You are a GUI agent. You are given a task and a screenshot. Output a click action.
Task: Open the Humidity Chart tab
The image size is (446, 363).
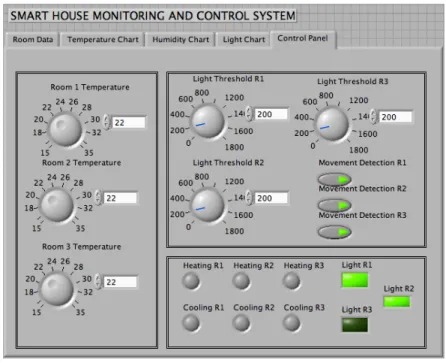coord(181,40)
